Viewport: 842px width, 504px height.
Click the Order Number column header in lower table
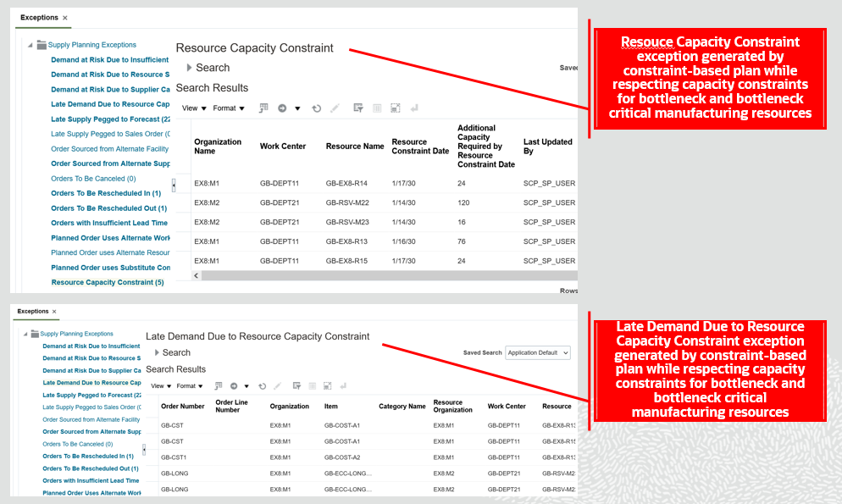pos(183,407)
